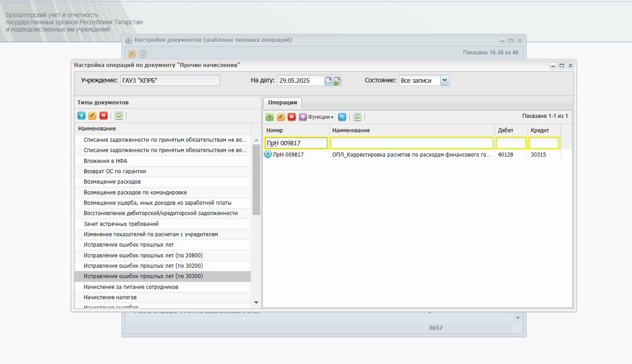The width and height of the screenshot is (632, 364).
Task: Open calendar picker next to date field
Action: pos(329,81)
